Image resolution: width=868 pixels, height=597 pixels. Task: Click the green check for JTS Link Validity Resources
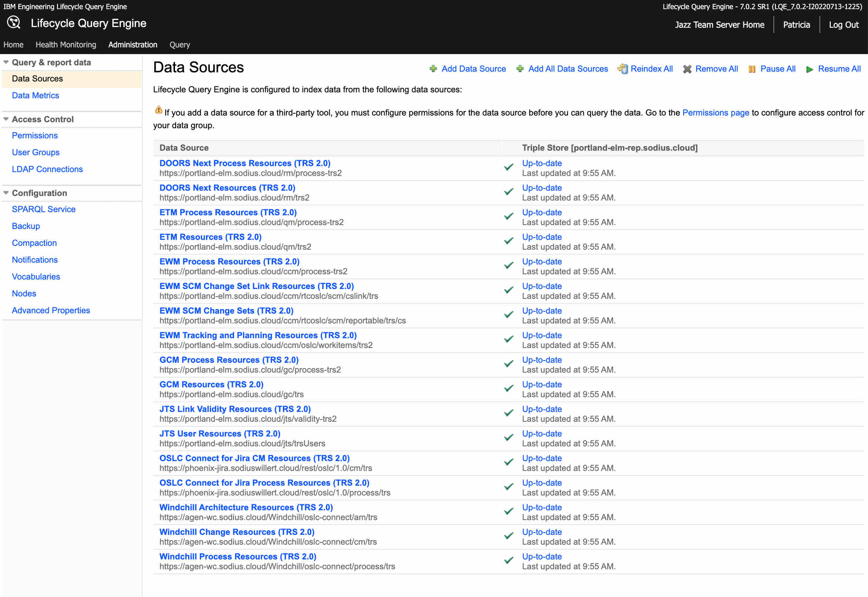(508, 413)
